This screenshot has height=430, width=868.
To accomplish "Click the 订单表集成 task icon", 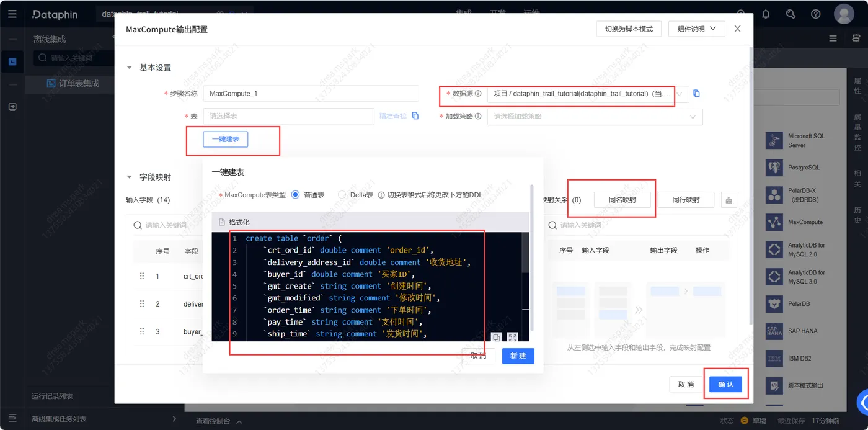I will coord(52,83).
